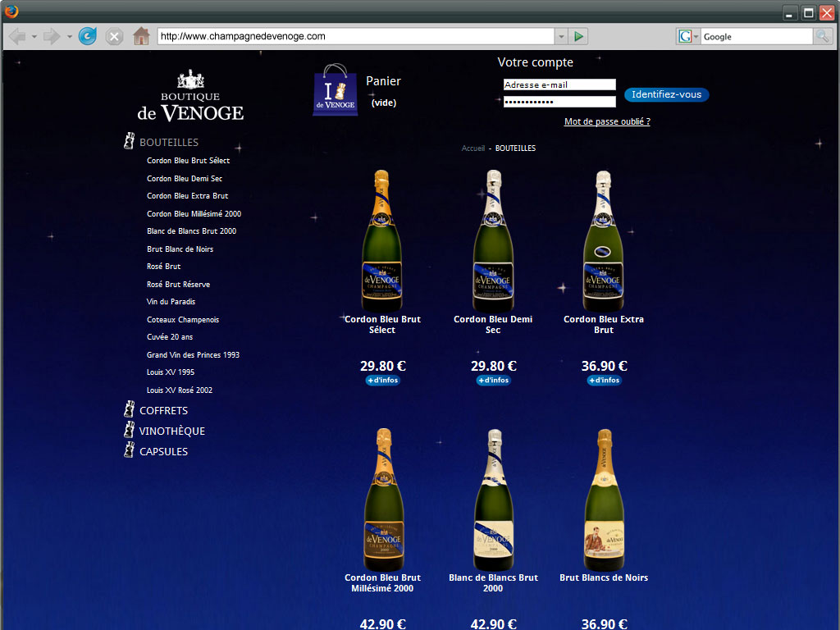Open the VINOTHÈQUE category

(x=172, y=431)
